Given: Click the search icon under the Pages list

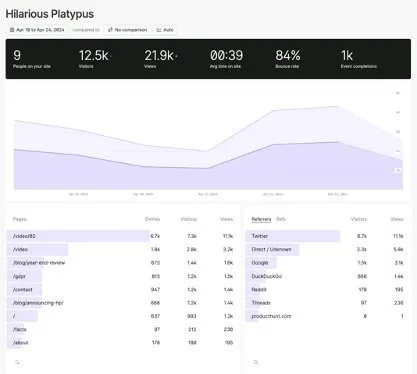Looking at the screenshot, I should [17, 362].
